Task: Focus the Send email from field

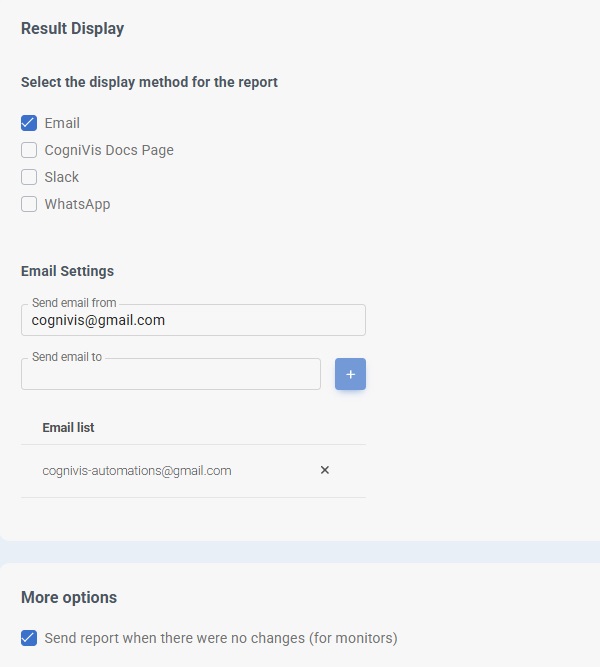Action: click(x=192, y=321)
